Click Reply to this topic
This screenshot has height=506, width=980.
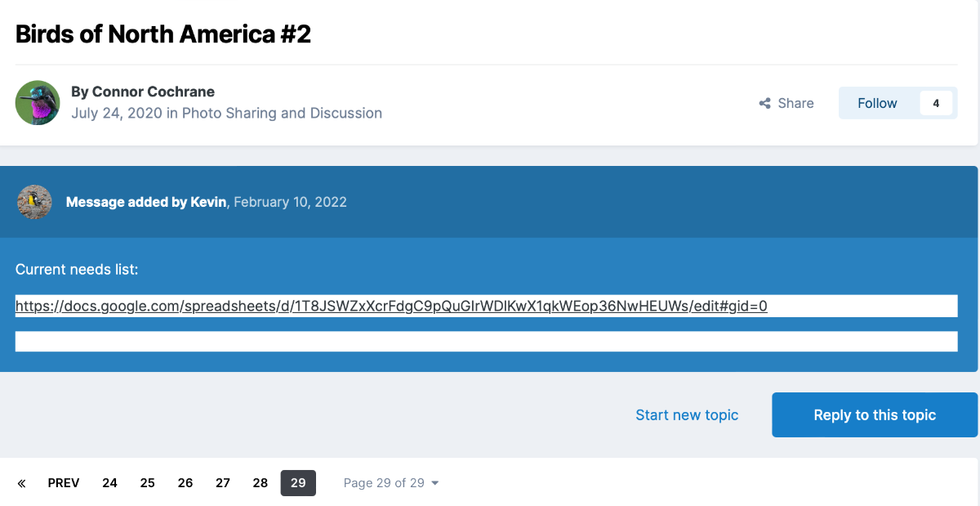tap(875, 415)
